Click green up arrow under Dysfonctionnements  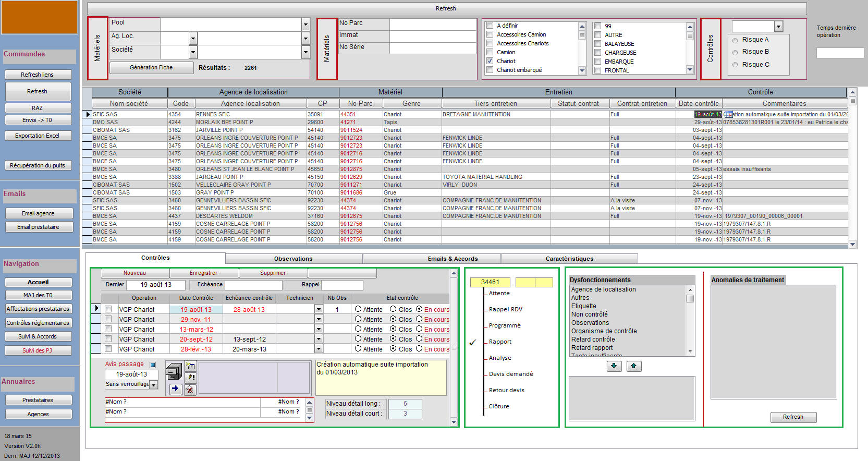pyautogui.click(x=633, y=366)
